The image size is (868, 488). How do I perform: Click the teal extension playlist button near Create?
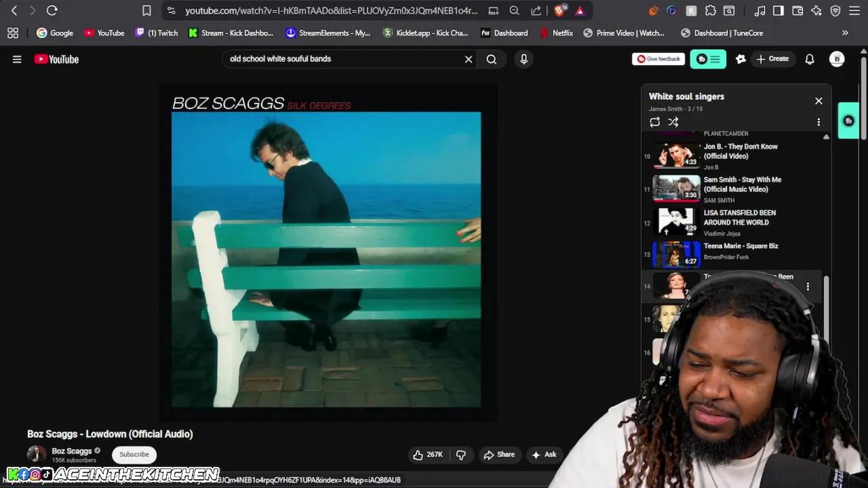(x=708, y=59)
